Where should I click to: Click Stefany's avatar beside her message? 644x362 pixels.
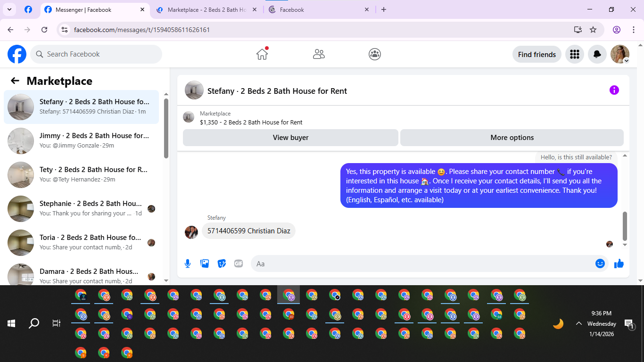[191, 232]
